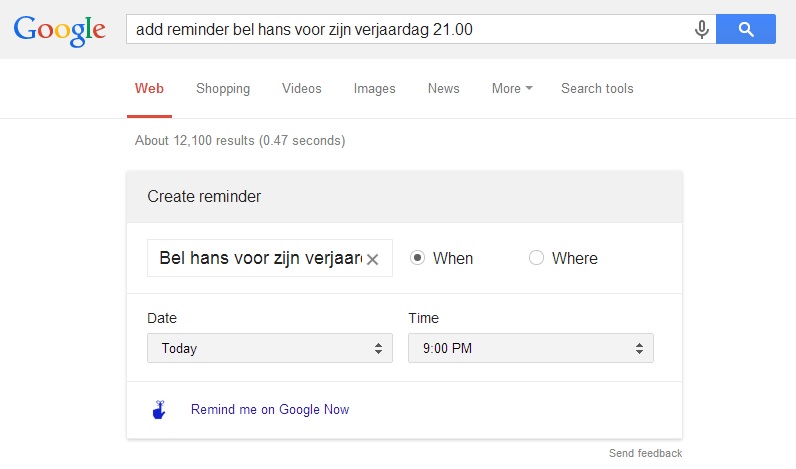Viewport: 796px width, 469px height.
Task: Click the More tab's down-arrow icon
Action: [x=529, y=88]
